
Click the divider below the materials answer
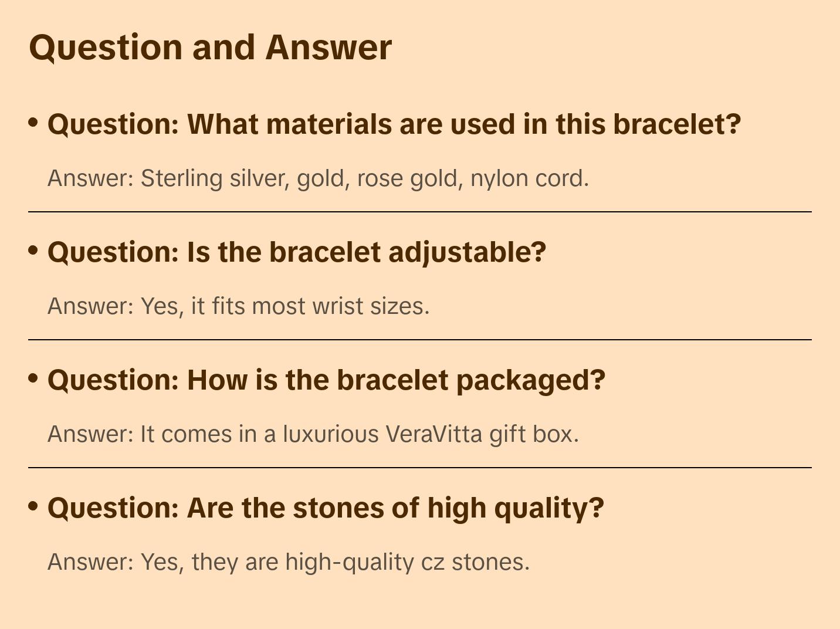[x=420, y=212]
